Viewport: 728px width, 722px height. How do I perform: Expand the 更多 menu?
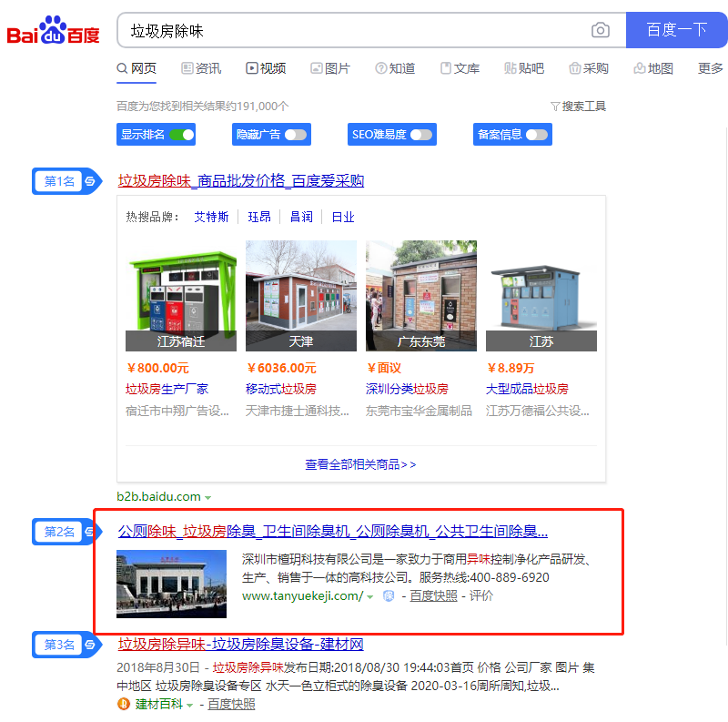(x=711, y=69)
